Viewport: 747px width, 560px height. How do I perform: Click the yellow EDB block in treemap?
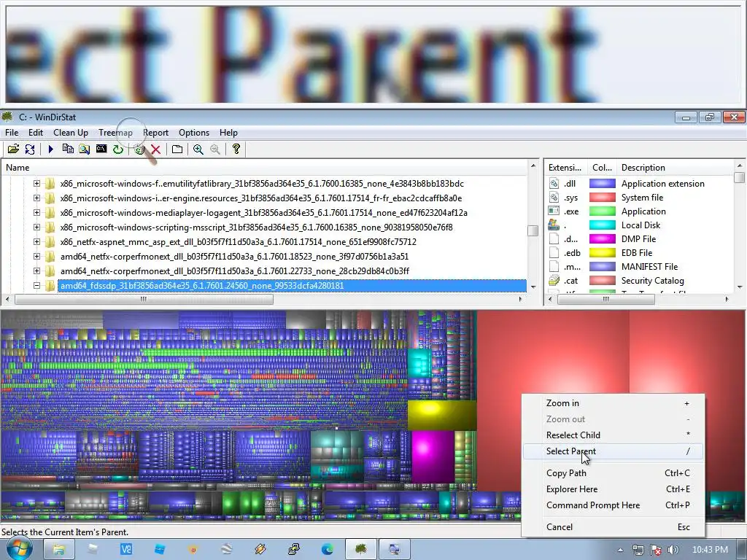(442, 415)
